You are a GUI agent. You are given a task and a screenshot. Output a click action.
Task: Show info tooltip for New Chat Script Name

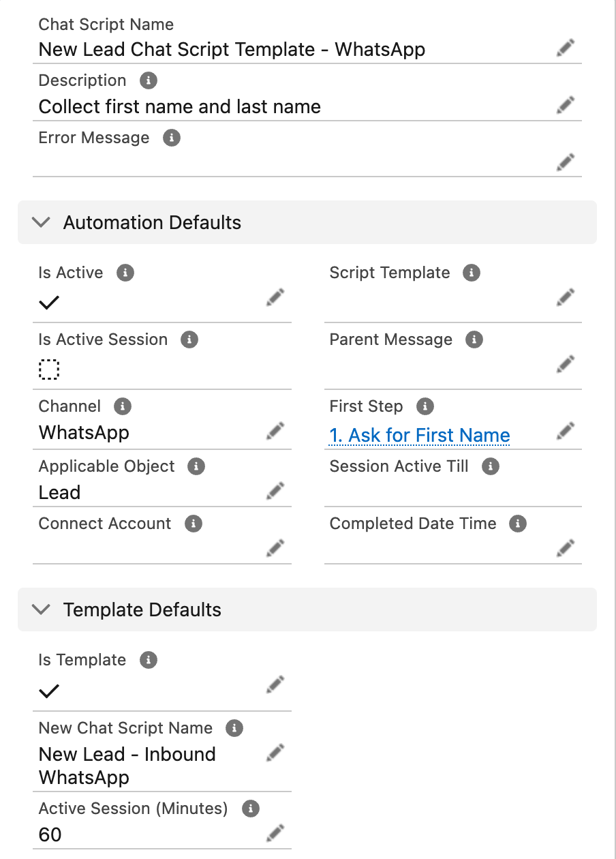coord(234,728)
